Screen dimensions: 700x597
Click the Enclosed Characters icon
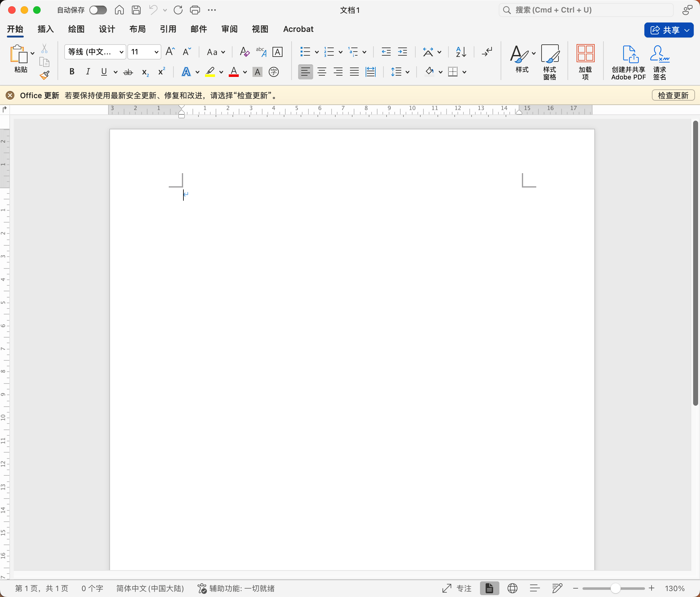coord(274,72)
